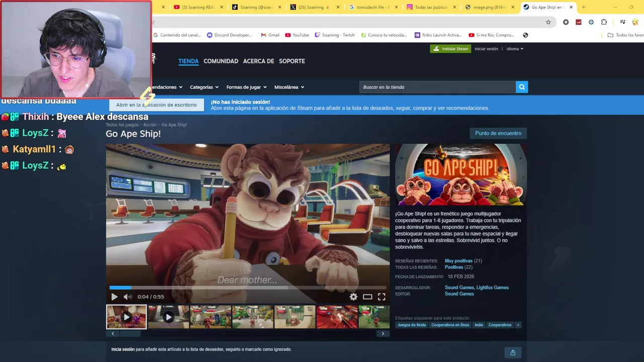
Task: Open the SOPORTE menu item
Action: [x=292, y=61]
